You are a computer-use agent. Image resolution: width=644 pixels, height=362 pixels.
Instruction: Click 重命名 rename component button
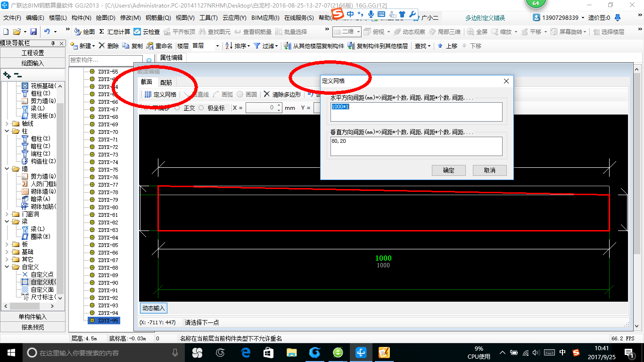pos(159,46)
